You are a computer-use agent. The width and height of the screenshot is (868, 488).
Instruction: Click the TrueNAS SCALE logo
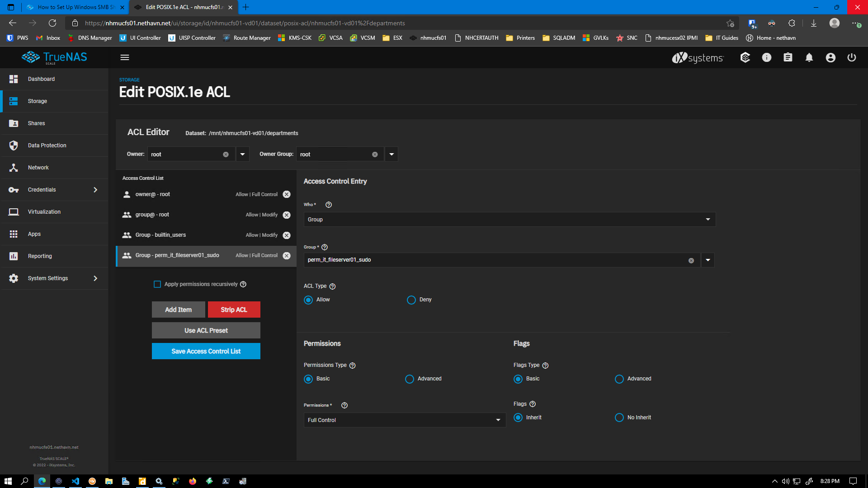[54, 57]
